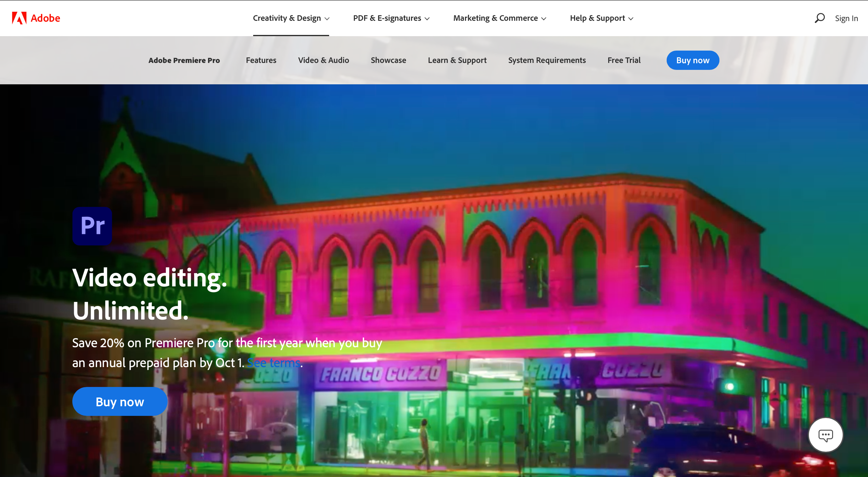Click Adobe Premiere Pro title link

184,60
